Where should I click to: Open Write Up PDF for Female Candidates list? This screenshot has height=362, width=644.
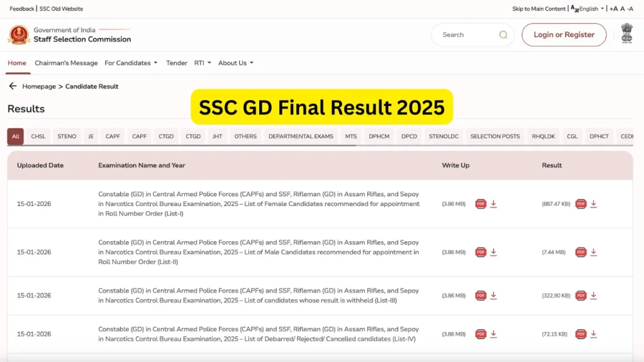tap(480, 204)
